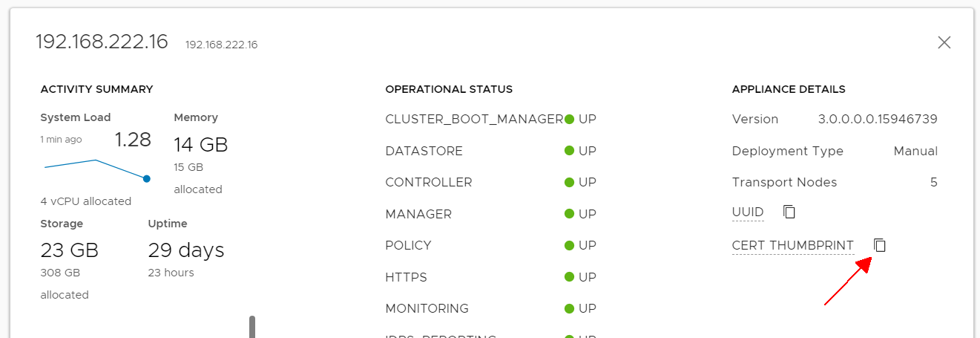Click the CERT THUMBPRINT underlined label

[x=793, y=245]
